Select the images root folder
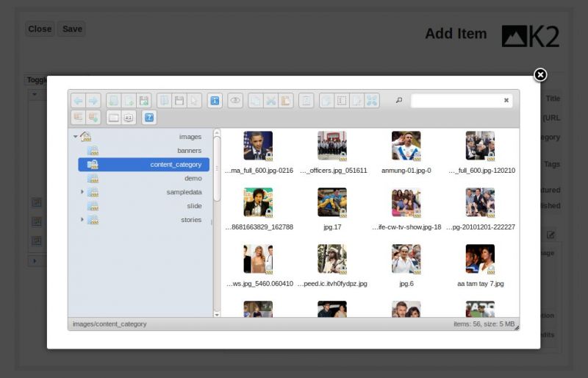Screen dimensions: 588x378 click(143, 137)
